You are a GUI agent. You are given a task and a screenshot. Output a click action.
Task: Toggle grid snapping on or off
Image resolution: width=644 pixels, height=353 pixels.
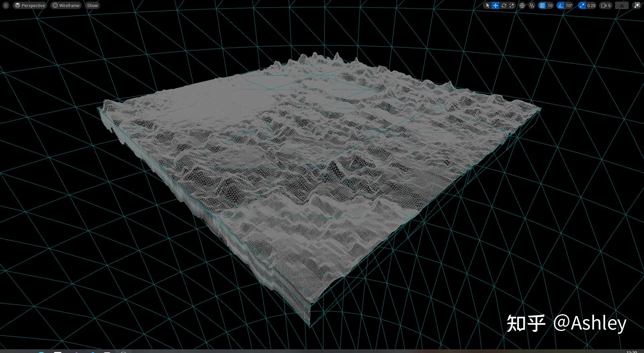click(x=542, y=5)
